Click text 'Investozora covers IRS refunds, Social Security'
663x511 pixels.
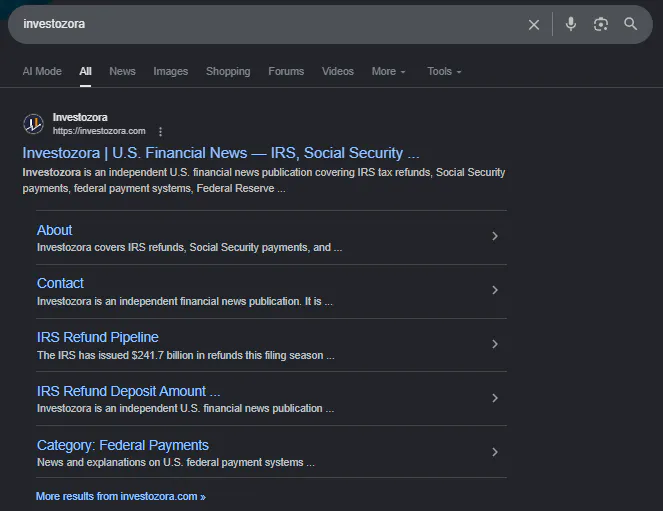coord(148,247)
